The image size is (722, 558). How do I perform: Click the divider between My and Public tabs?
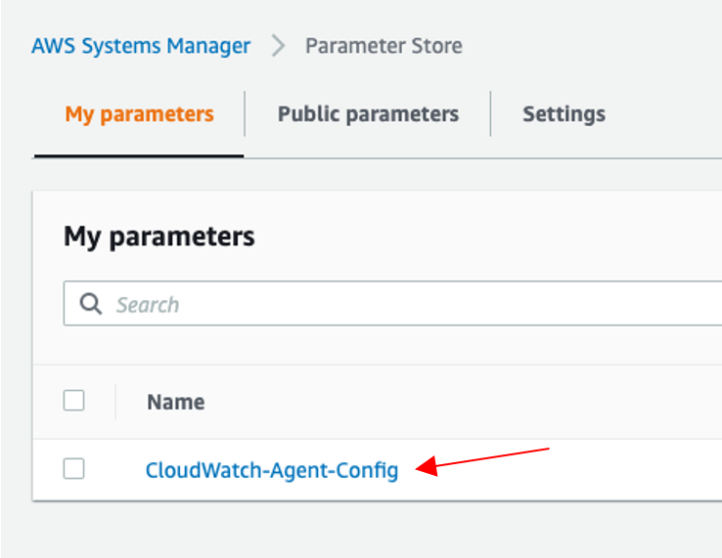(x=245, y=114)
